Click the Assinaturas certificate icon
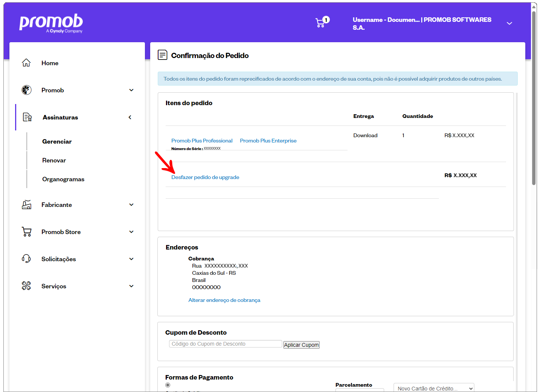540x392 pixels. point(27,117)
